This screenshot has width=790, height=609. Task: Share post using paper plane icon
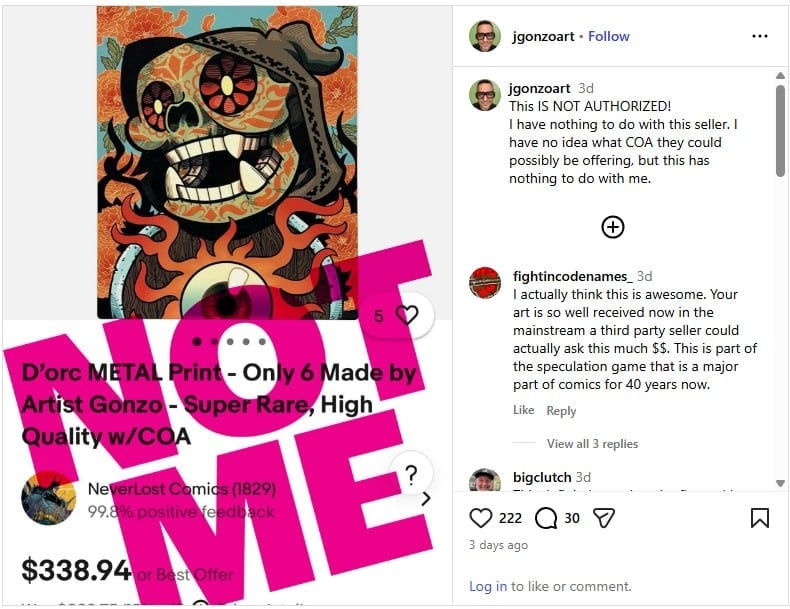point(604,518)
